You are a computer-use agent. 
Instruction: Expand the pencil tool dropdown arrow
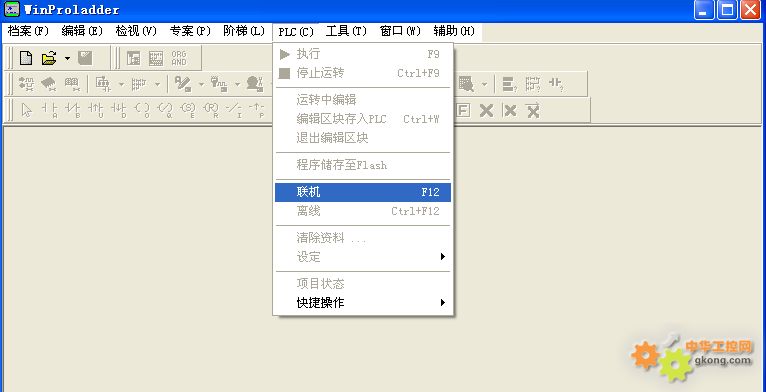click(201, 84)
